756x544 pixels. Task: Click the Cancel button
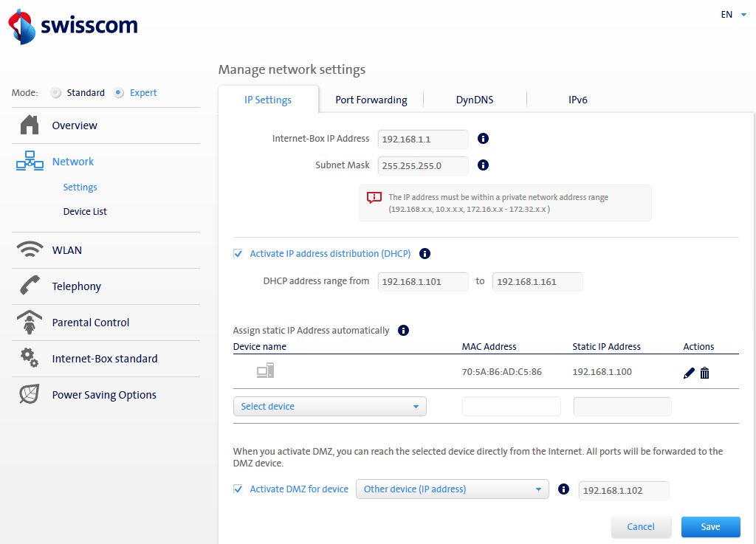(640, 526)
